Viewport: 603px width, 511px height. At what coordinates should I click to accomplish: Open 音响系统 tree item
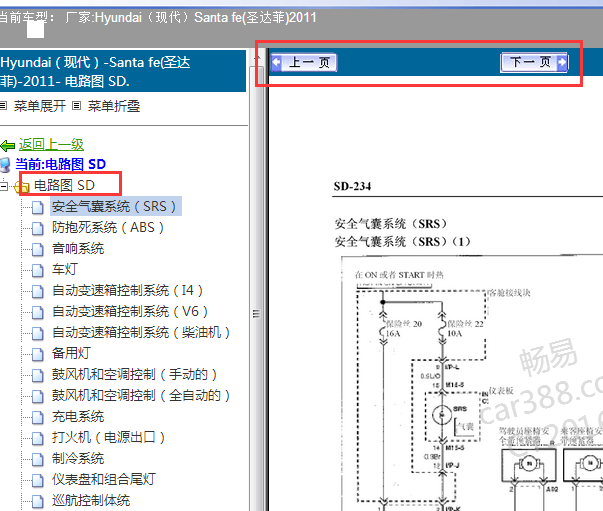(x=78, y=248)
